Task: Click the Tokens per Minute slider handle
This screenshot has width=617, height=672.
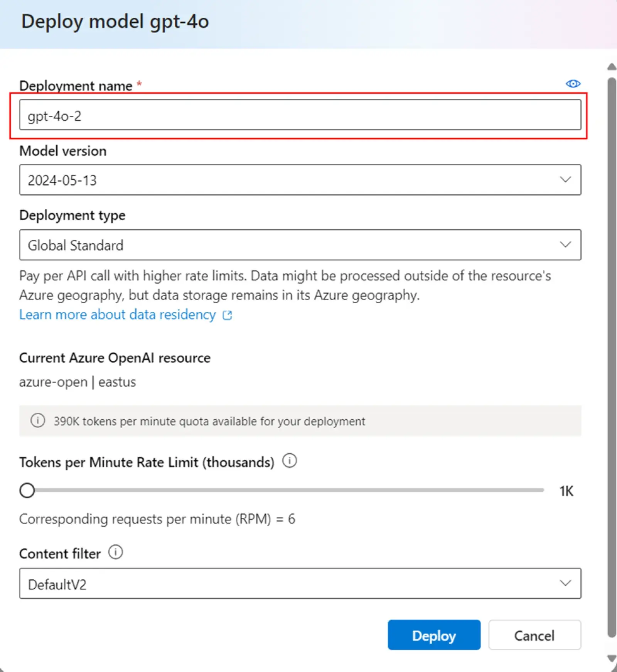Action: pos(27,490)
